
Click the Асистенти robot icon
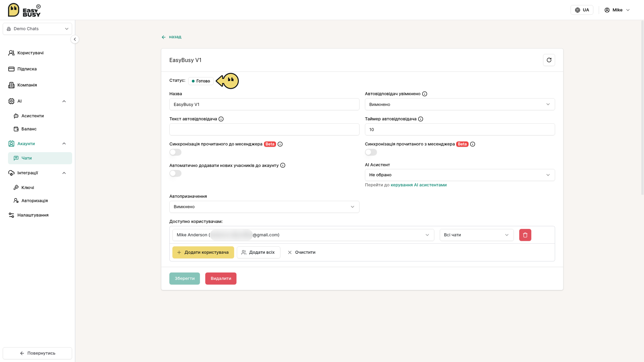(16, 116)
